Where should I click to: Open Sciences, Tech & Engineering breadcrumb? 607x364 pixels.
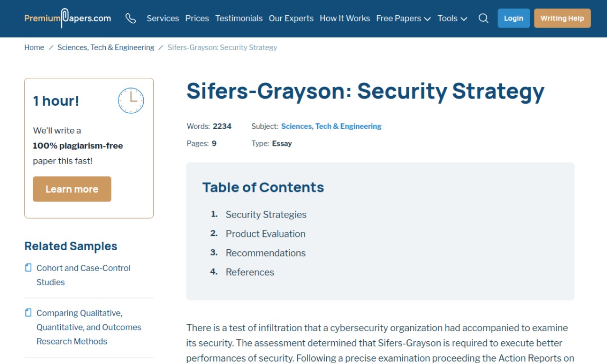106,47
